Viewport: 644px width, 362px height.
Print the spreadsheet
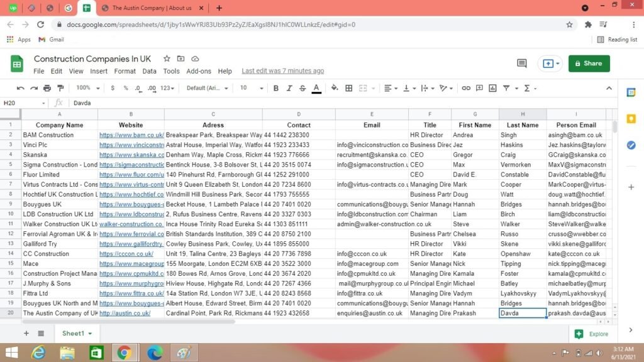tap(47, 88)
